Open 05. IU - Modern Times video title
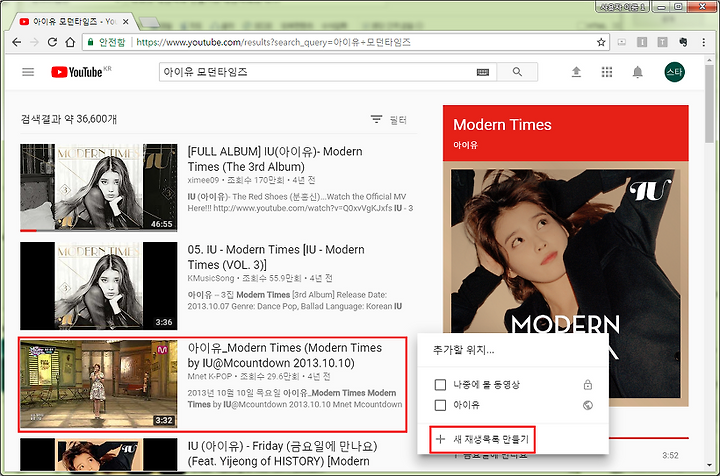 click(276, 257)
